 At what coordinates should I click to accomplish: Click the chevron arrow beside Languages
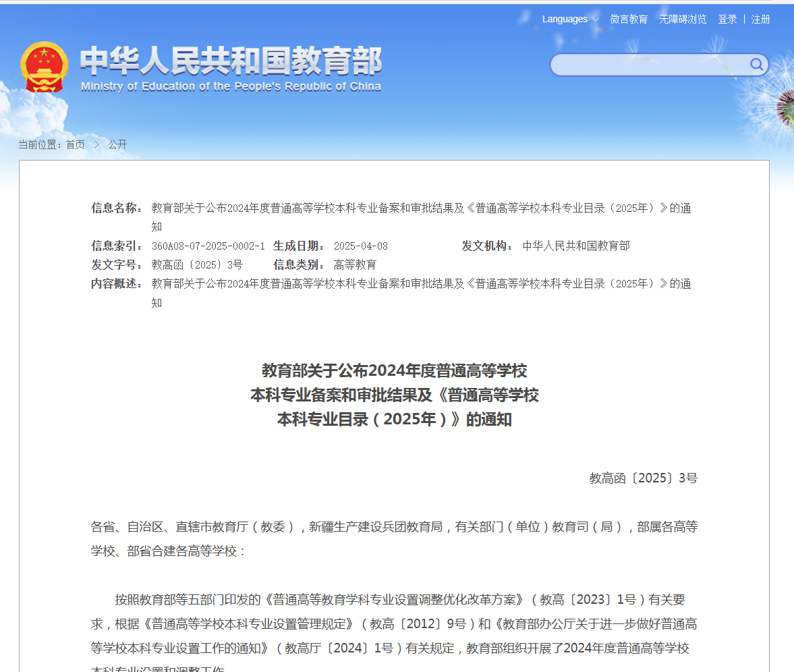(595, 20)
